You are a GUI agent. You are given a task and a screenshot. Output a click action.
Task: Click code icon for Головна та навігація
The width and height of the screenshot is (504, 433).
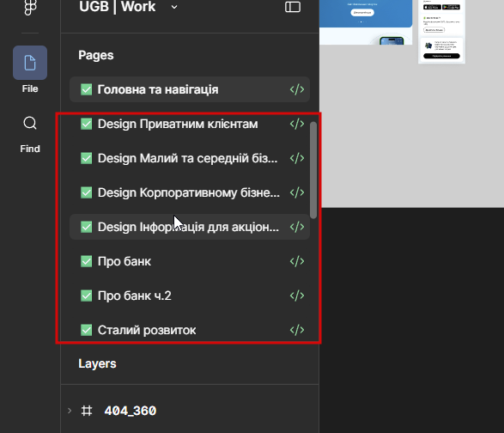click(x=297, y=89)
